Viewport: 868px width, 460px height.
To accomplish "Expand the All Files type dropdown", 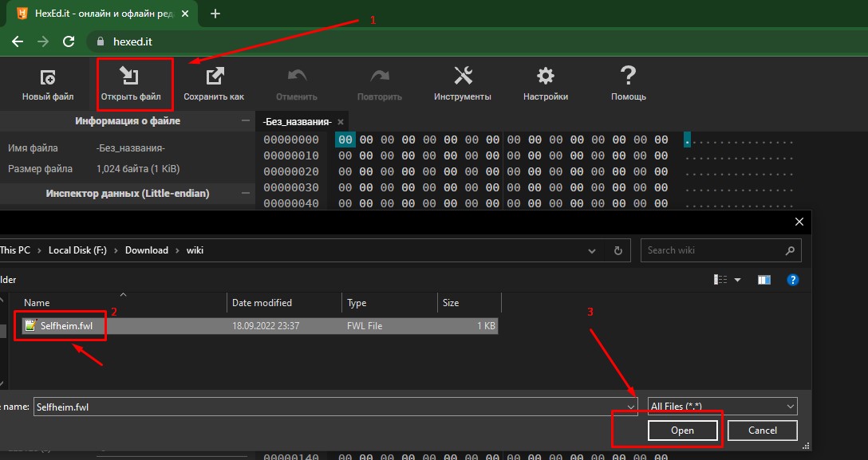I will pos(789,407).
